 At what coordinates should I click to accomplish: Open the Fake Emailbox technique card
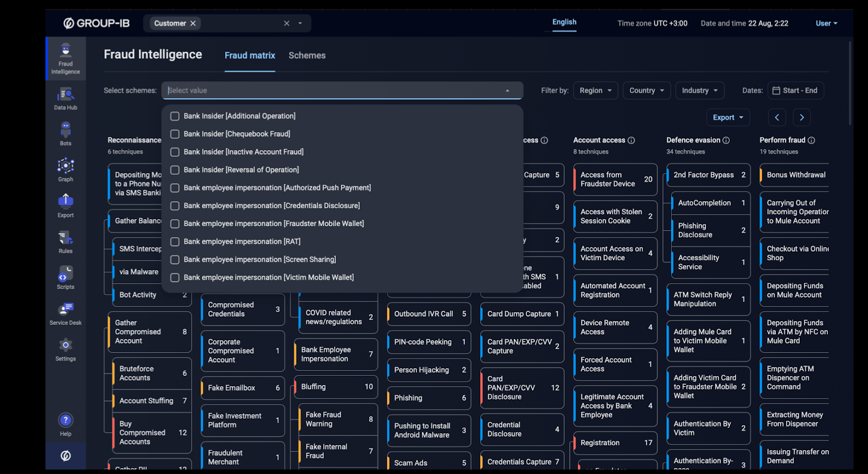tap(242, 388)
